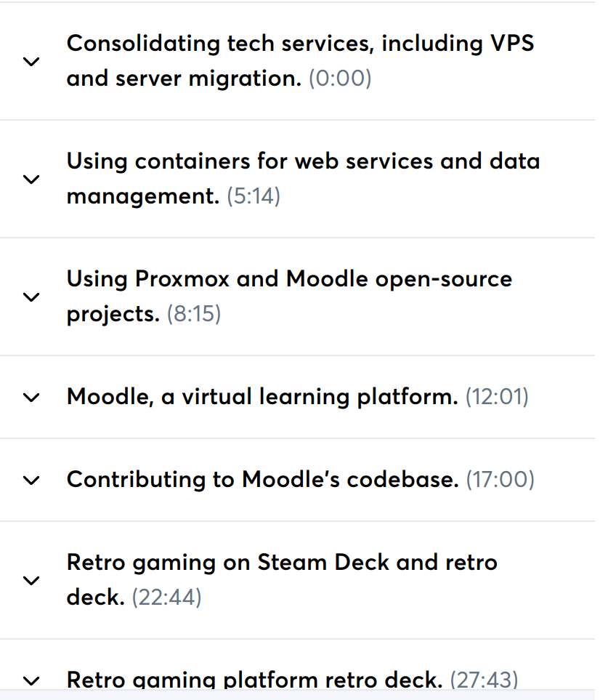
Task: Expand the 'Using Proxmox and Moodle' chevron
Action: click(31, 297)
